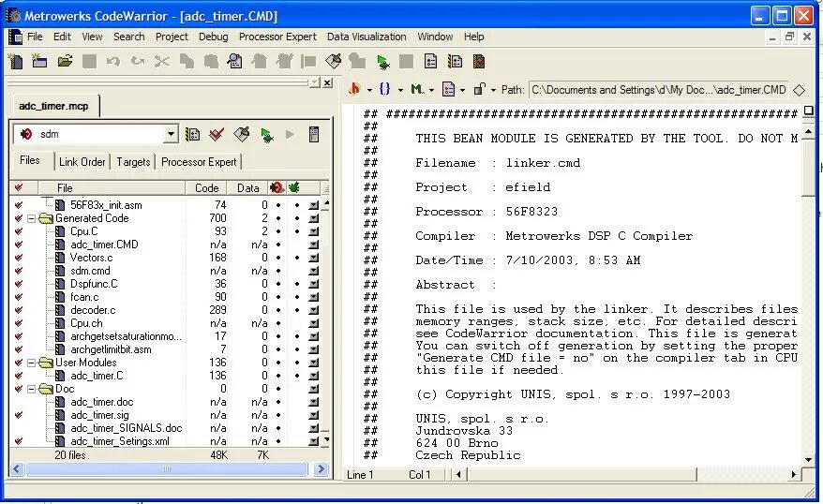823x504 pixels.
Task: Open the File menu
Action: [x=35, y=37]
